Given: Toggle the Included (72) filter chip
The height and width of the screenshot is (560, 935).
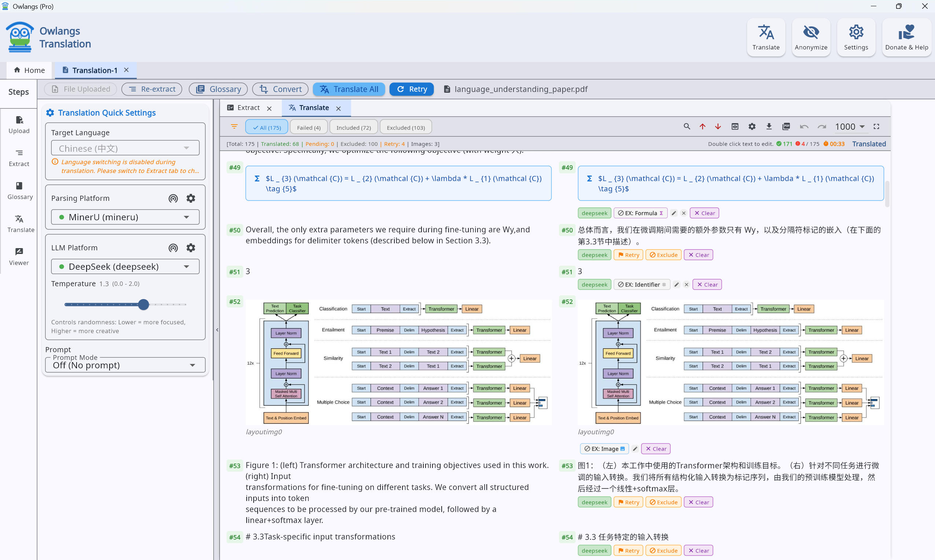Looking at the screenshot, I should (353, 128).
